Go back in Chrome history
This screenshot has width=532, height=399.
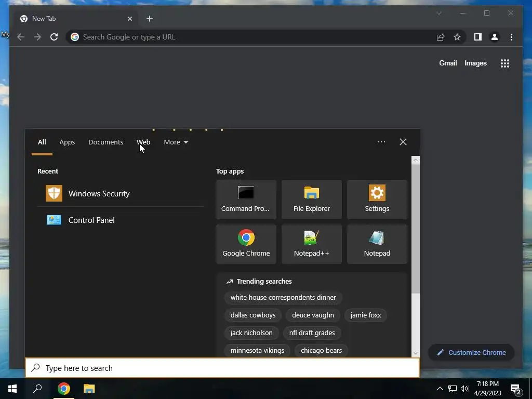[x=21, y=37]
